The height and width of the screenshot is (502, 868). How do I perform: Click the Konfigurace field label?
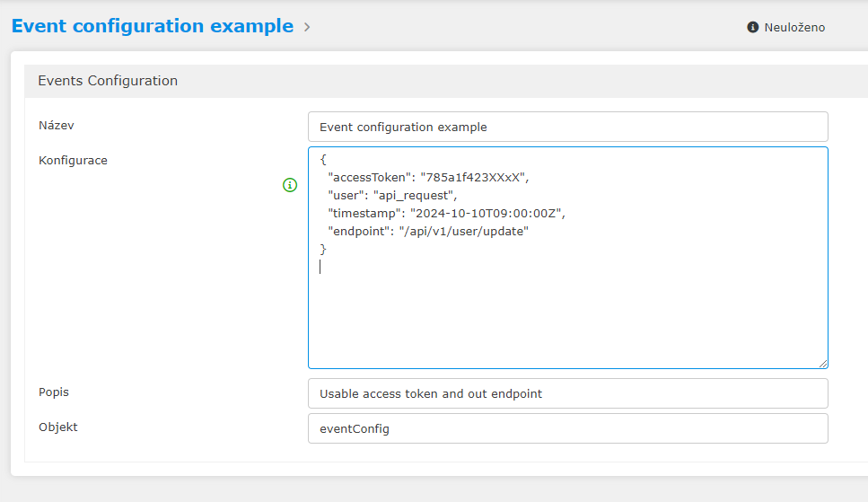click(73, 160)
